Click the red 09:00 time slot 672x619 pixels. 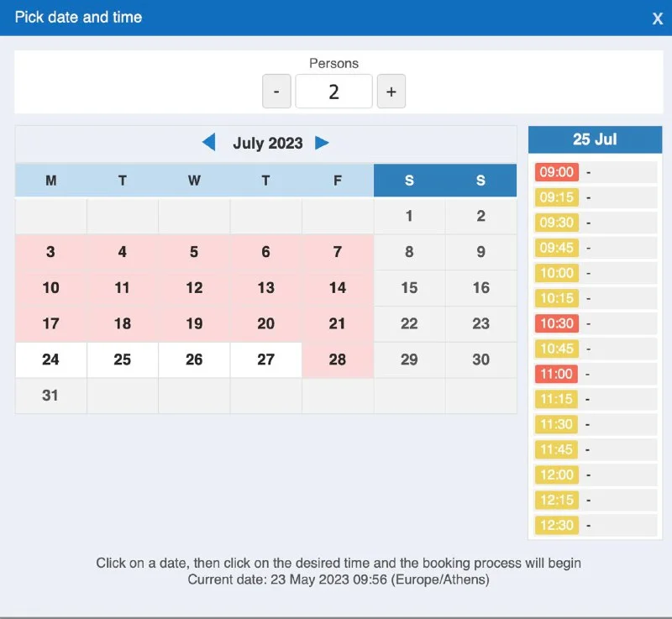pyautogui.click(x=557, y=172)
